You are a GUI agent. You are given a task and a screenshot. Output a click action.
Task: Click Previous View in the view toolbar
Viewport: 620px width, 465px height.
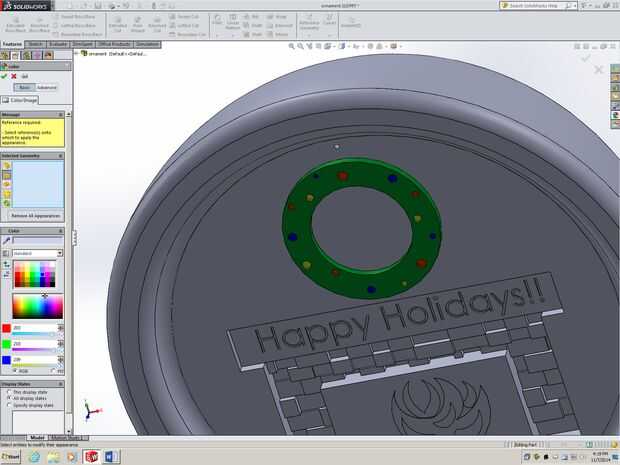[x=309, y=46]
